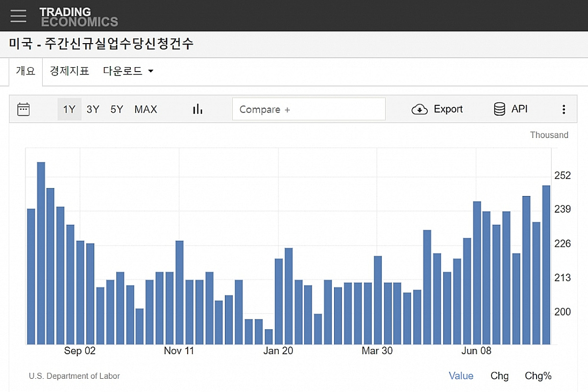588x392 pixels.
Task: Click the Value display link
Action: click(x=461, y=376)
